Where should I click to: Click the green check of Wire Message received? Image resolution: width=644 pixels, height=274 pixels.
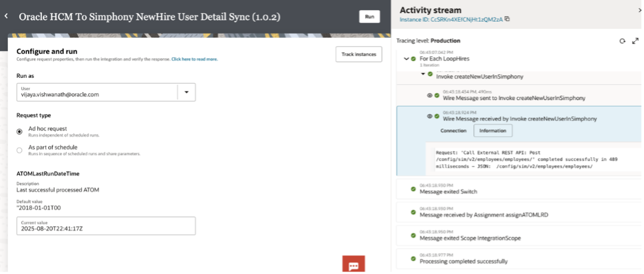click(x=437, y=116)
